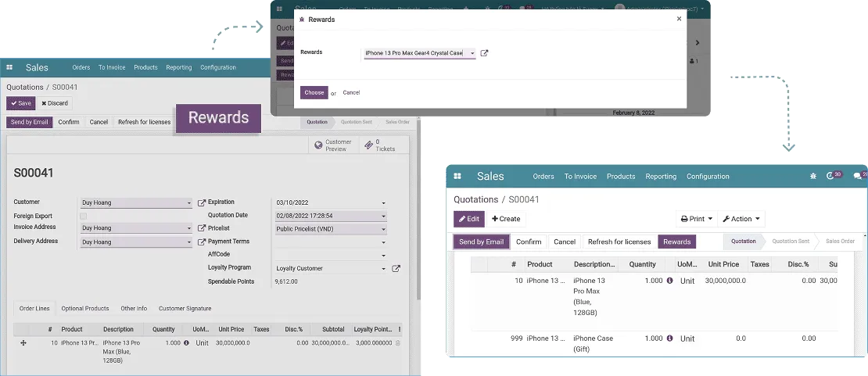Click Quotation Sent stage in right status bar

791,242
